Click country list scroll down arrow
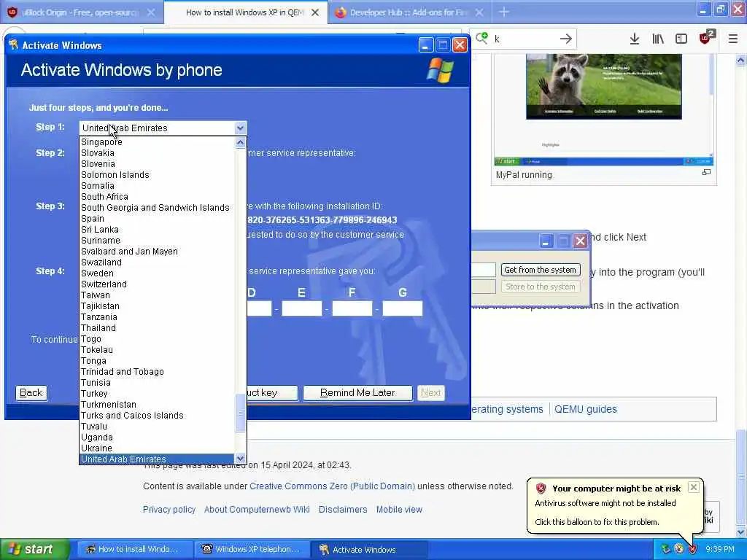Screen dimensions: 747x560 coord(240,458)
